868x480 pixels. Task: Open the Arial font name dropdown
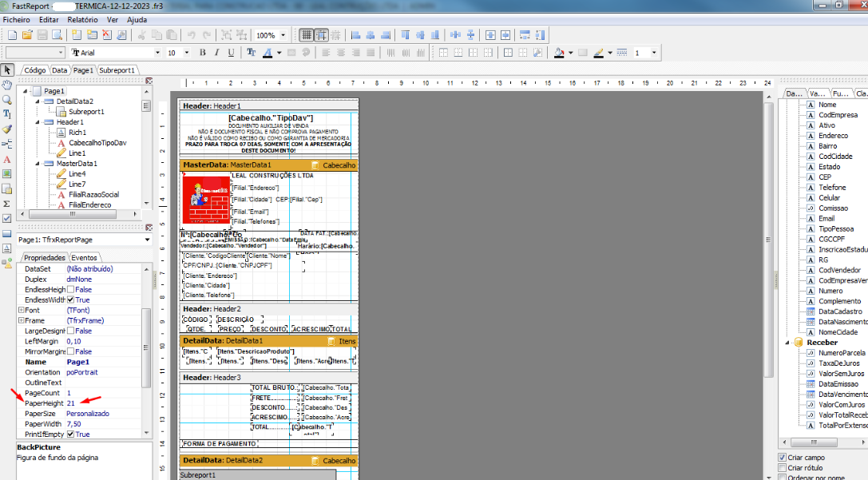coord(157,53)
